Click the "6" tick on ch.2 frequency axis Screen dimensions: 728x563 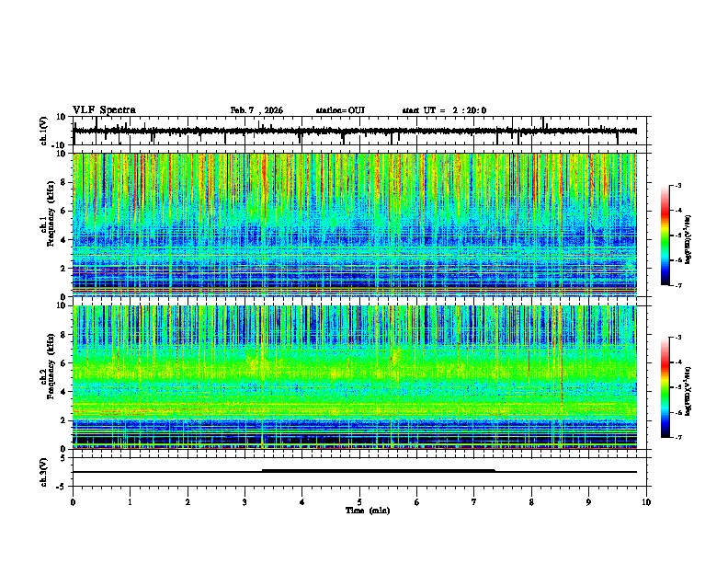63,363
